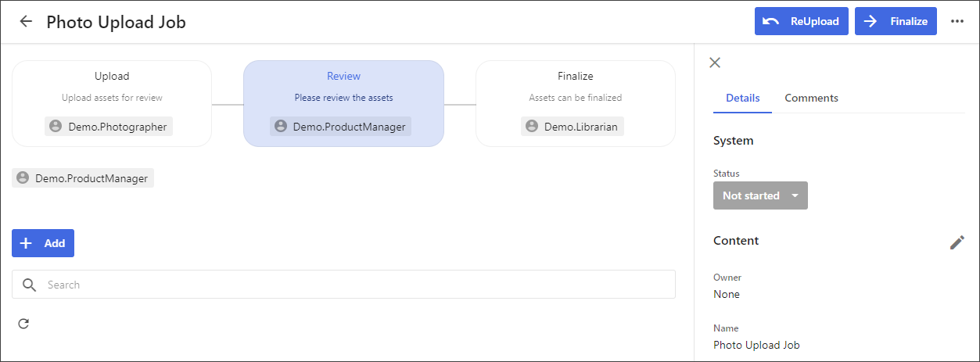The width and height of the screenshot is (980, 362).
Task: Open the three-dots more options menu
Action: pyautogui.click(x=957, y=22)
